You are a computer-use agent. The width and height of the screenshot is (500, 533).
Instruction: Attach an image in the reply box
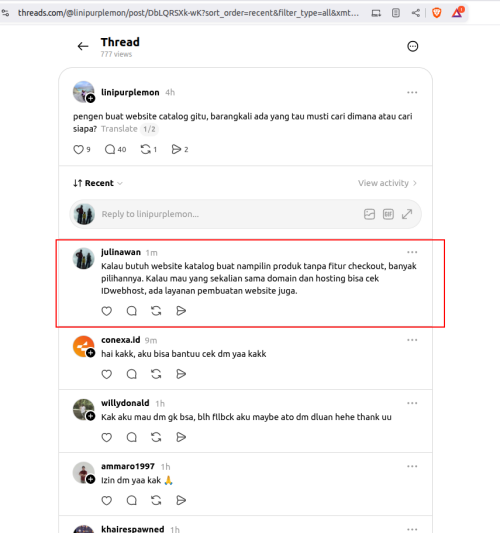[369, 214]
